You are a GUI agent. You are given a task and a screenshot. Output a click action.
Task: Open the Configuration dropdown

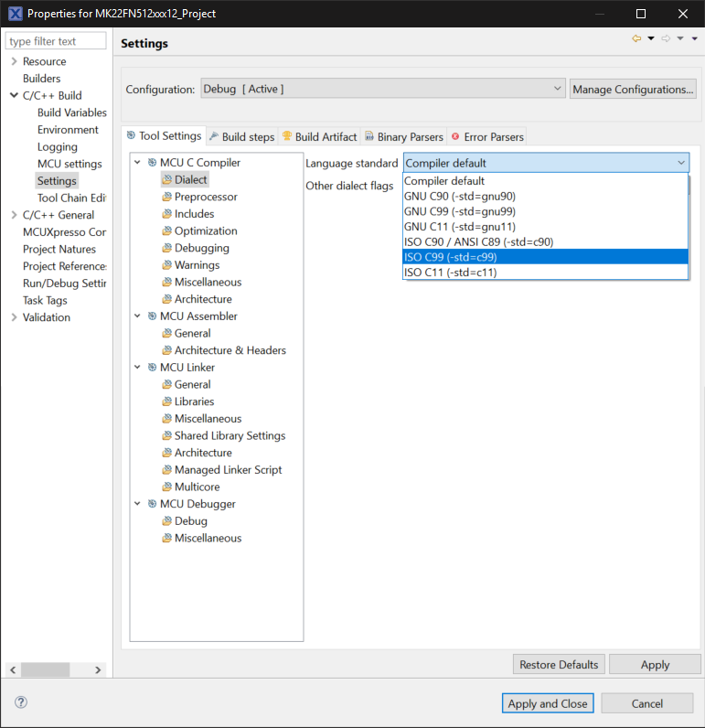pyautogui.click(x=383, y=88)
